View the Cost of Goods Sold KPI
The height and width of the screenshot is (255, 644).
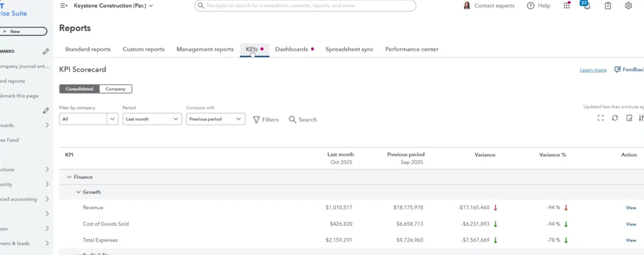(631, 224)
